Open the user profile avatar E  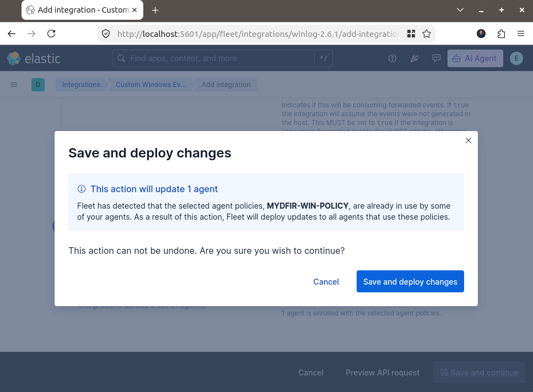click(516, 58)
